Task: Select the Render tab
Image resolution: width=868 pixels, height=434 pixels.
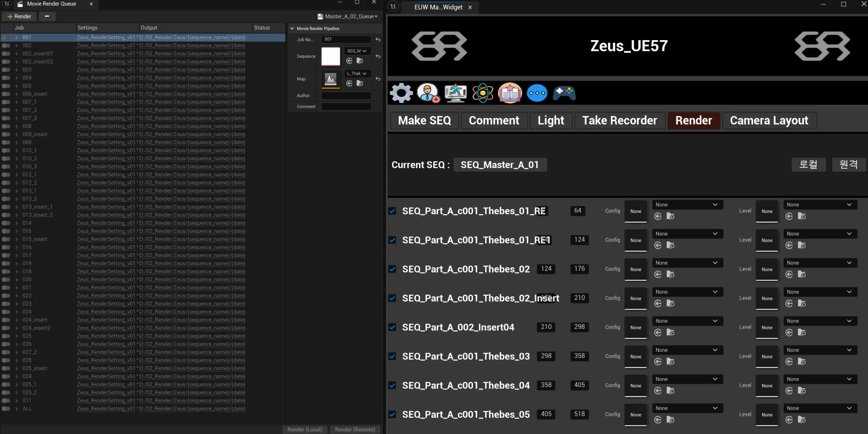Action: point(694,121)
